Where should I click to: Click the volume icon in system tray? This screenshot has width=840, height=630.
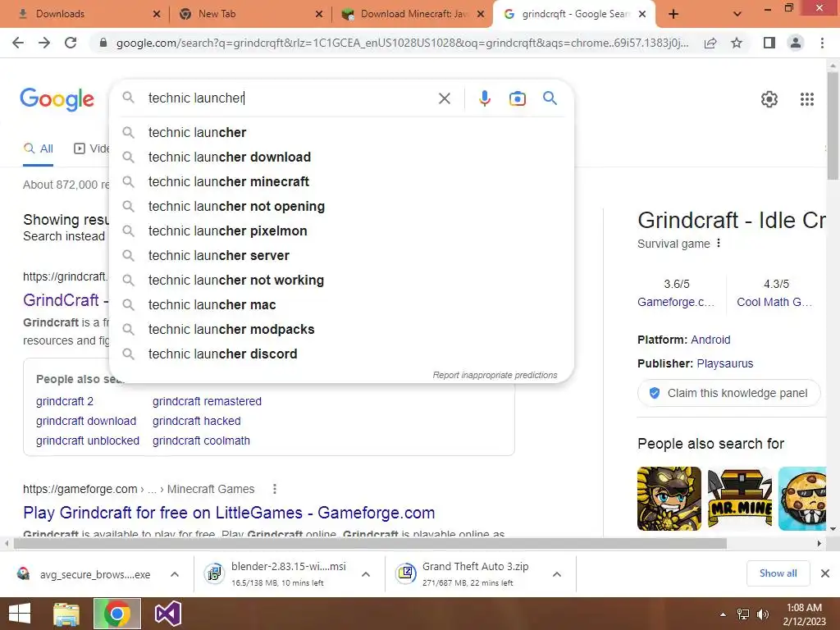point(763,614)
